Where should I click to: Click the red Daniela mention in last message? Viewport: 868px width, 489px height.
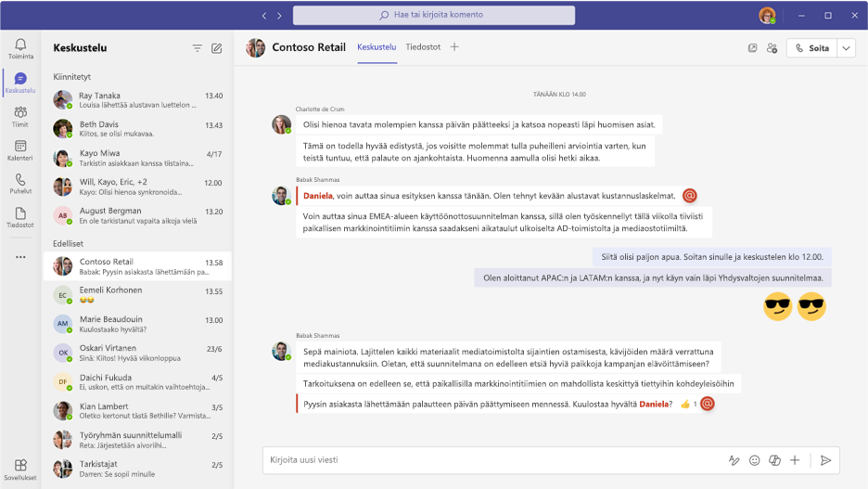(654, 405)
